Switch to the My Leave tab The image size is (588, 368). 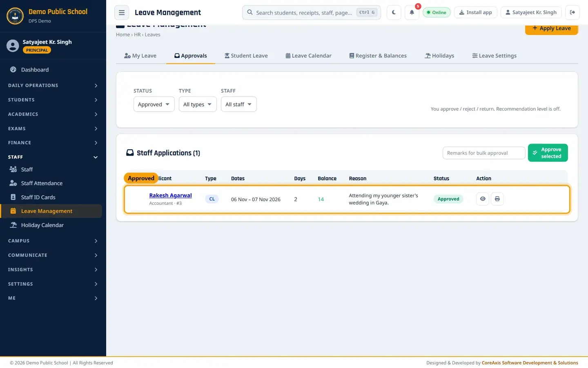pyautogui.click(x=140, y=56)
